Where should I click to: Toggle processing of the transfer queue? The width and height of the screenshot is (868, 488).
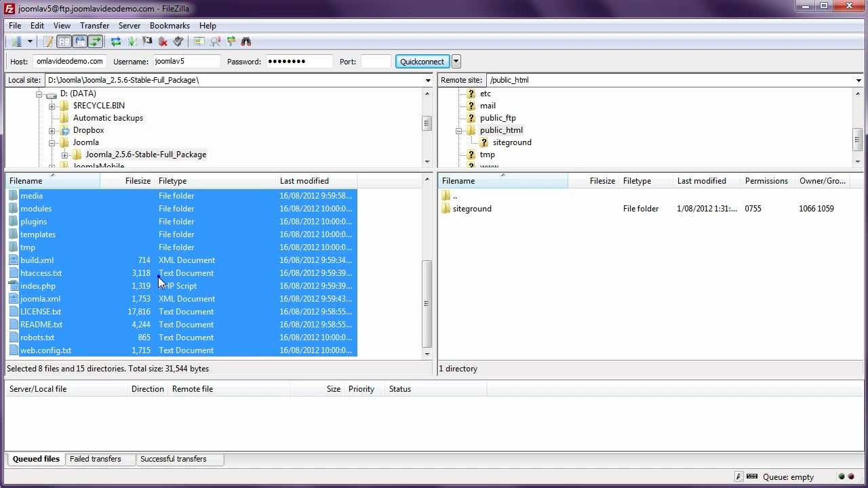point(132,41)
